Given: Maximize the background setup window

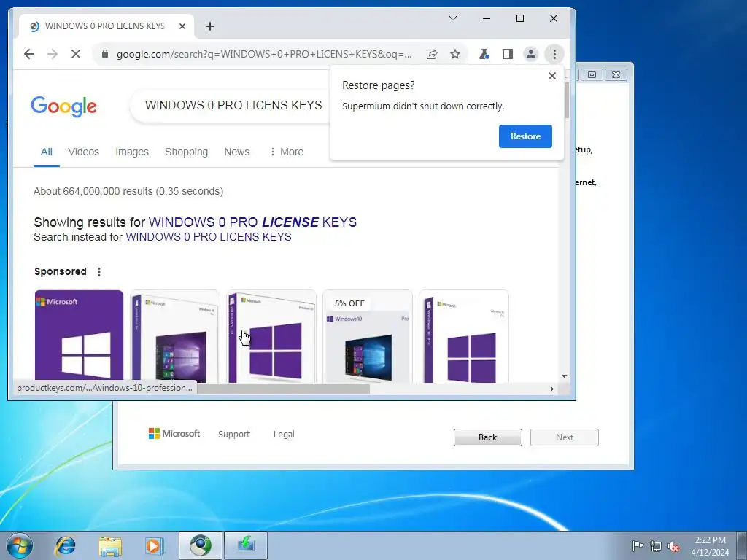Looking at the screenshot, I should [592, 75].
